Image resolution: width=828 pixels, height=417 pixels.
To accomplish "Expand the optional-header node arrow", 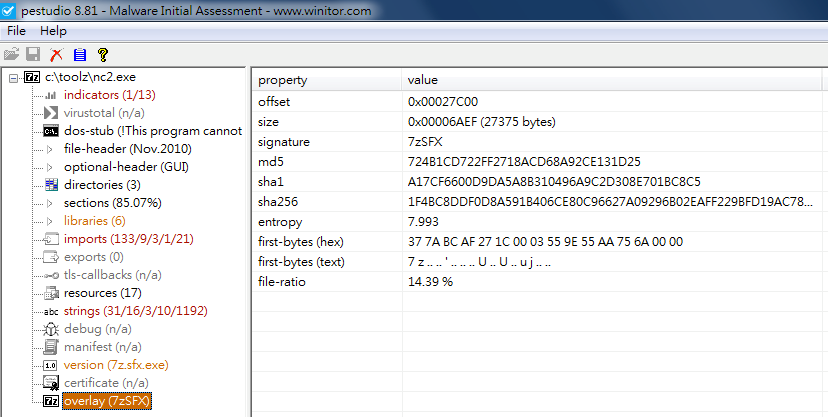I will tap(50, 167).
